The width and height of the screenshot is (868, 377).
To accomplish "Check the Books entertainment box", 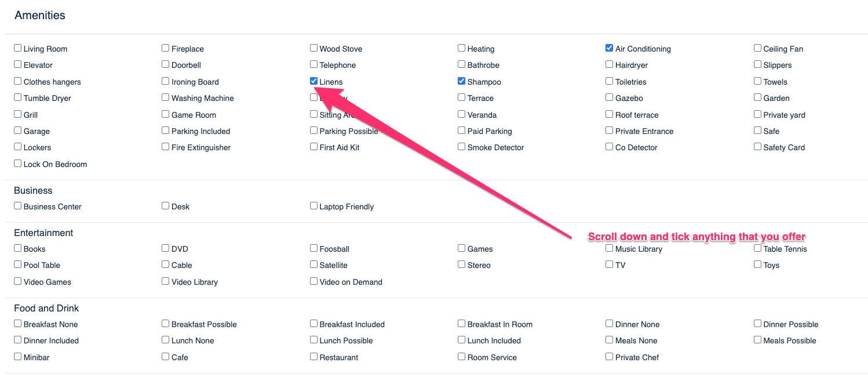I will click(18, 248).
